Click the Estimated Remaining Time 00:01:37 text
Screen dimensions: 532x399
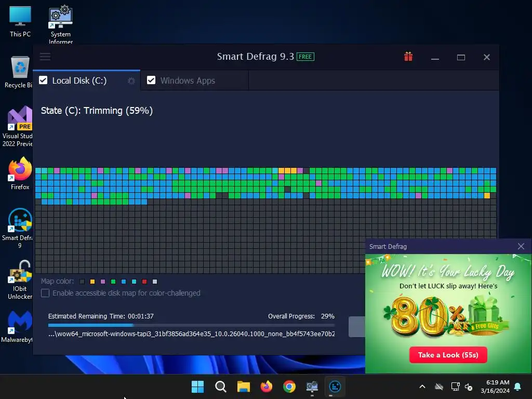click(101, 316)
